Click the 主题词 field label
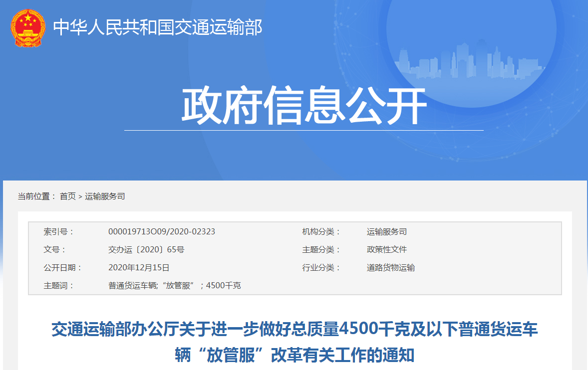This screenshot has height=370, width=588. (x=59, y=286)
